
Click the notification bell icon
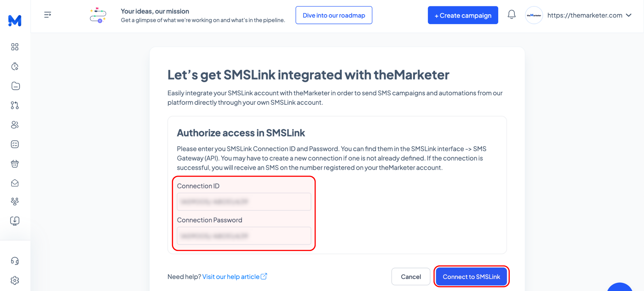[511, 15]
